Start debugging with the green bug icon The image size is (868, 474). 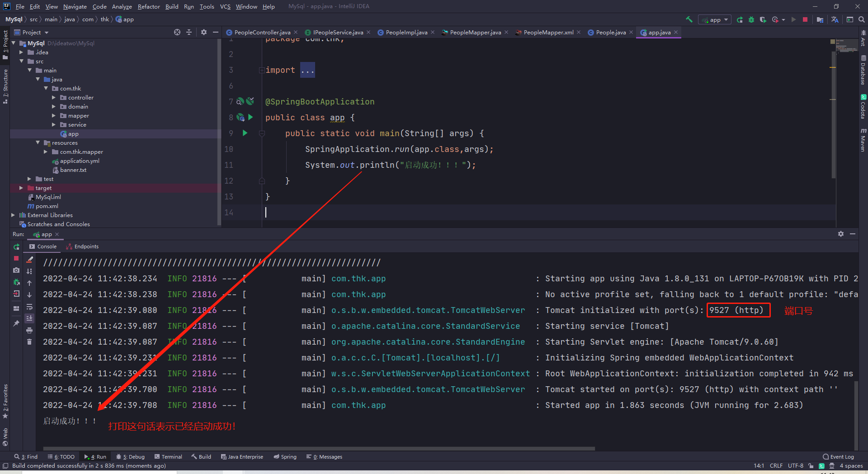click(751, 19)
